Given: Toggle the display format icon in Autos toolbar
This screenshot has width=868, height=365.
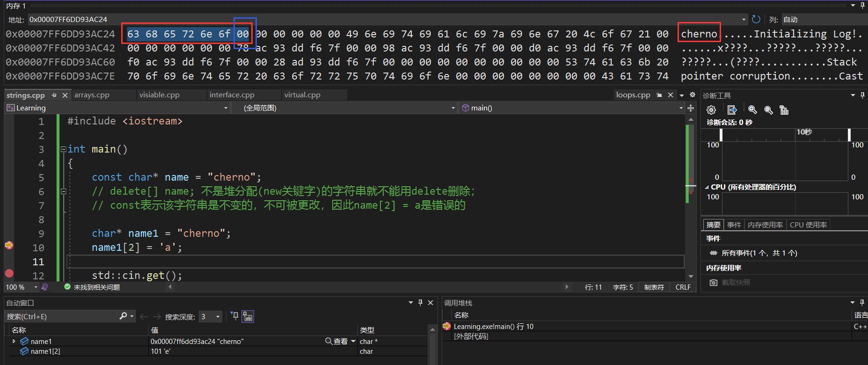Looking at the screenshot, I should (248, 317).
